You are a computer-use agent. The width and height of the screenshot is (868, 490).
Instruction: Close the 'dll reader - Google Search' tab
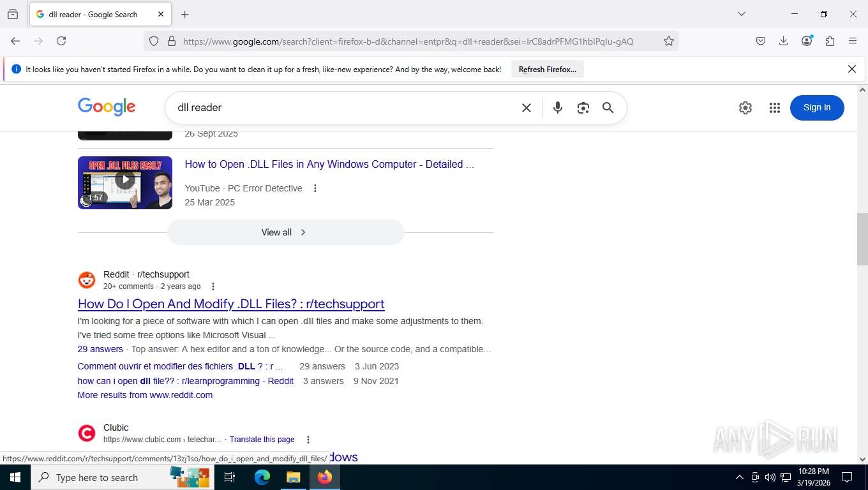click(x=161, y=14)
